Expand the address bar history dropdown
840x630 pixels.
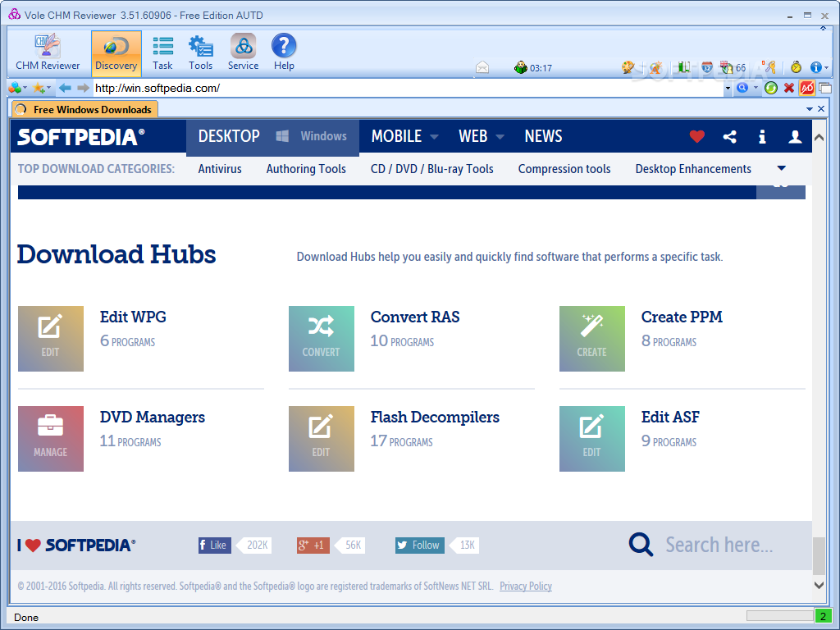coord(728,89)
